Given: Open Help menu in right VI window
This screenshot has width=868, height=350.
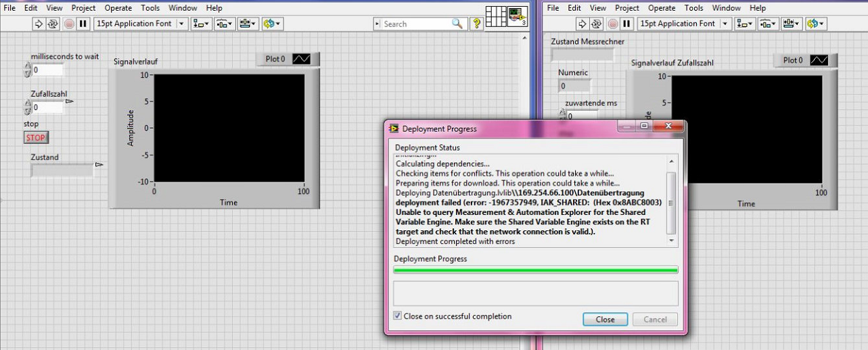Looking at the screenshot, I should click(x=758, y=8).
